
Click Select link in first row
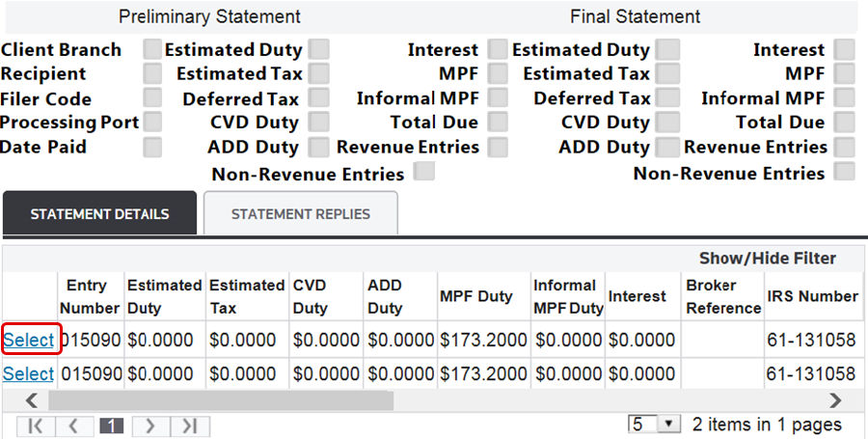(x=28, y=340)
